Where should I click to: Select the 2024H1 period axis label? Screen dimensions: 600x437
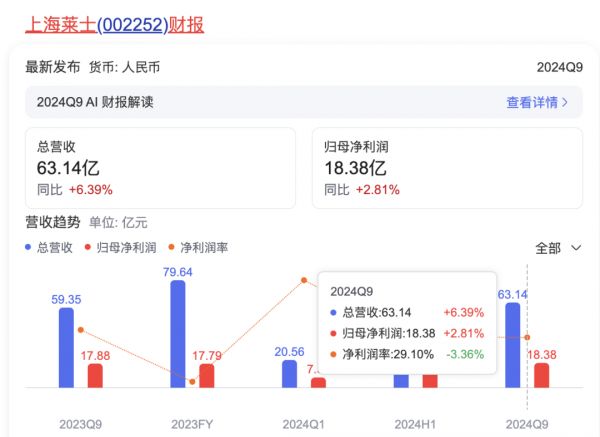(x=415, y=424)
